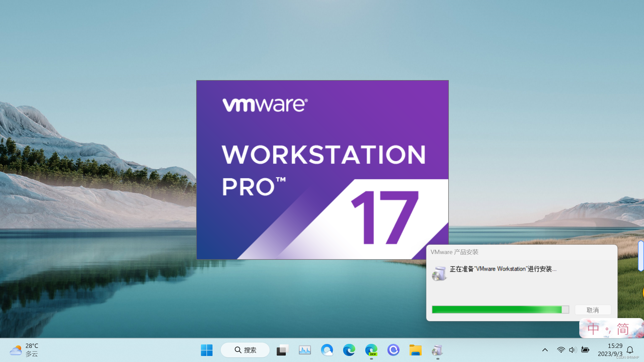This screenshot has width=644, height=362.
Task: Click the installer disc icon in dialog
Action: 439,274
